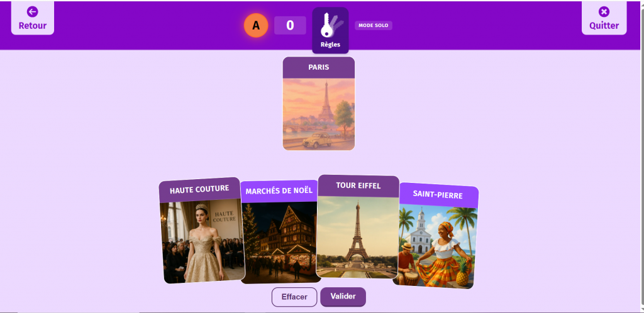Click the Quitter X icon

click(604, 12)
